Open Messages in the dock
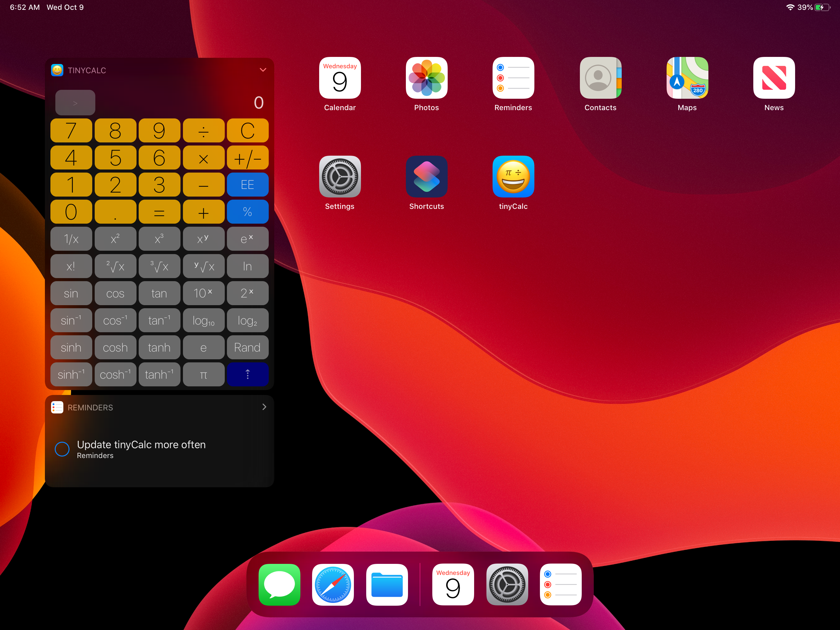This screenshot has width=840, height=630. pos(279,584)
